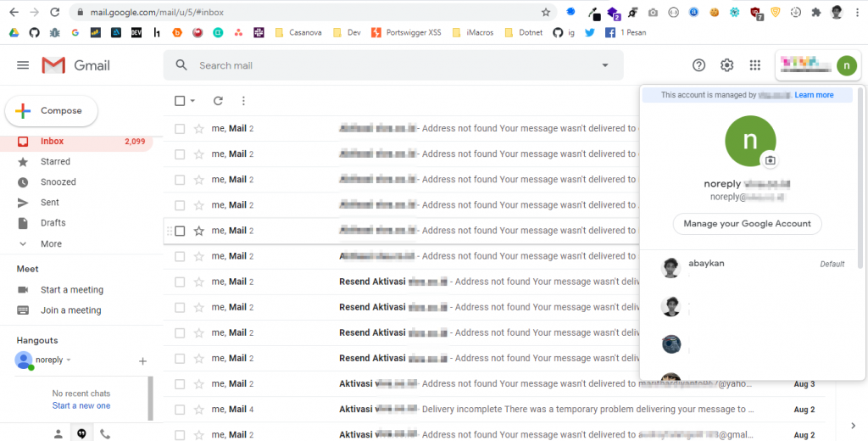Viewport: 868px width, 441px height.
Task: Click the Compose button
Action: pos(52,111)
